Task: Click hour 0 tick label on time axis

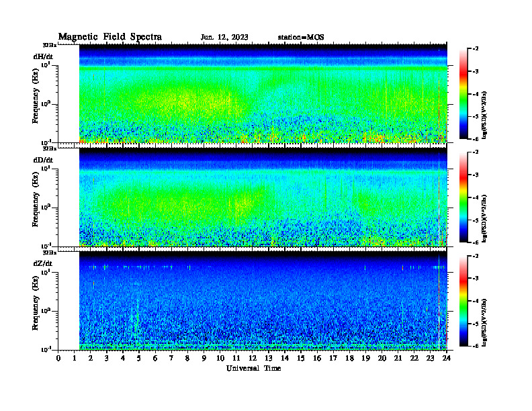Action: 58,359
